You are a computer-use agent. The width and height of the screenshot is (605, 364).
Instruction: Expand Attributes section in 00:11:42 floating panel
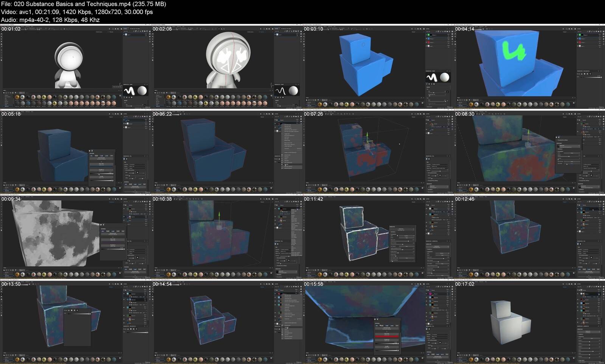(392, 232)
